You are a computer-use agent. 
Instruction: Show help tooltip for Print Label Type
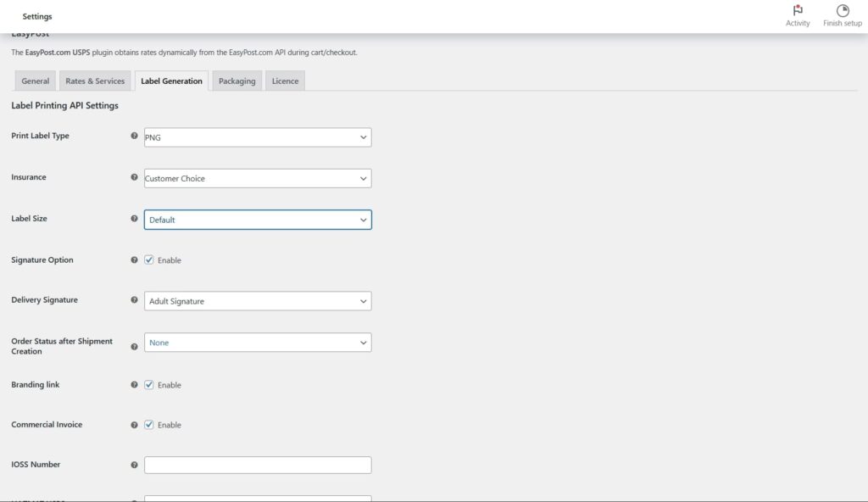pyautogui.click(x=134, y=136)
